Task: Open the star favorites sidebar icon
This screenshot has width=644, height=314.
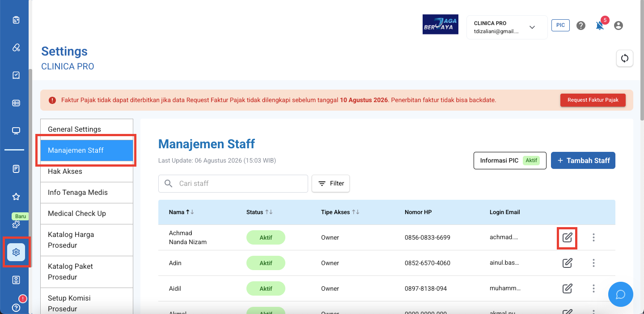Action: tap(16, 197)
